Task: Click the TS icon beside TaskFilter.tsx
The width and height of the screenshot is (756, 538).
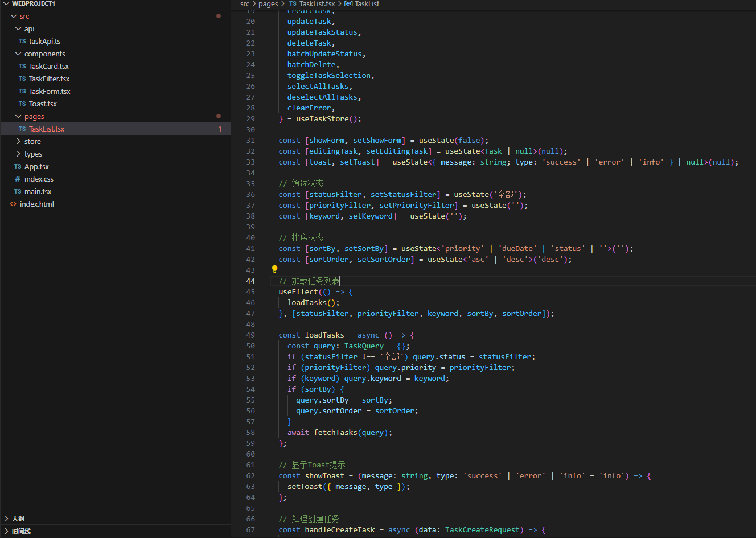Action: pyautogui.click(x=22, y=79)
